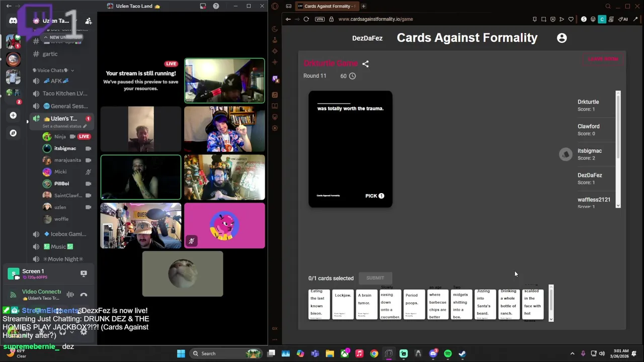The width and height of the screenshot is (644, 362).
Task: Open account profile icon in Cards Against Formality
Action: [562, 38]
